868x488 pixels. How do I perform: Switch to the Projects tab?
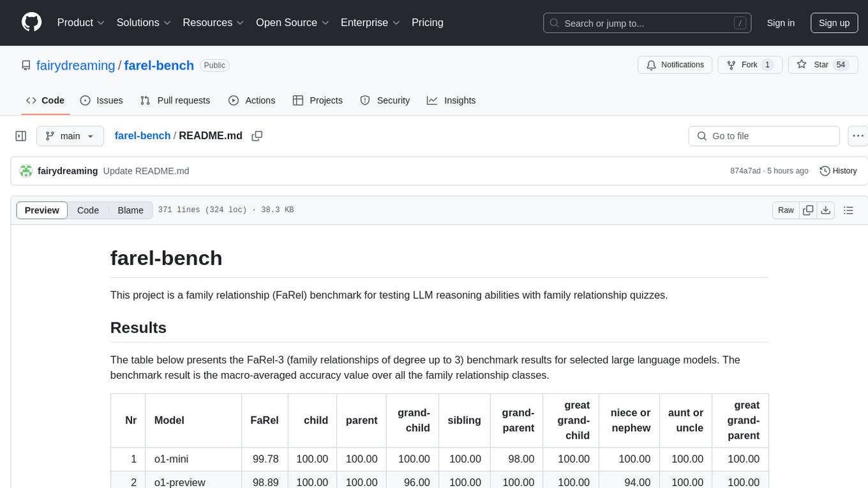point(318,100)
